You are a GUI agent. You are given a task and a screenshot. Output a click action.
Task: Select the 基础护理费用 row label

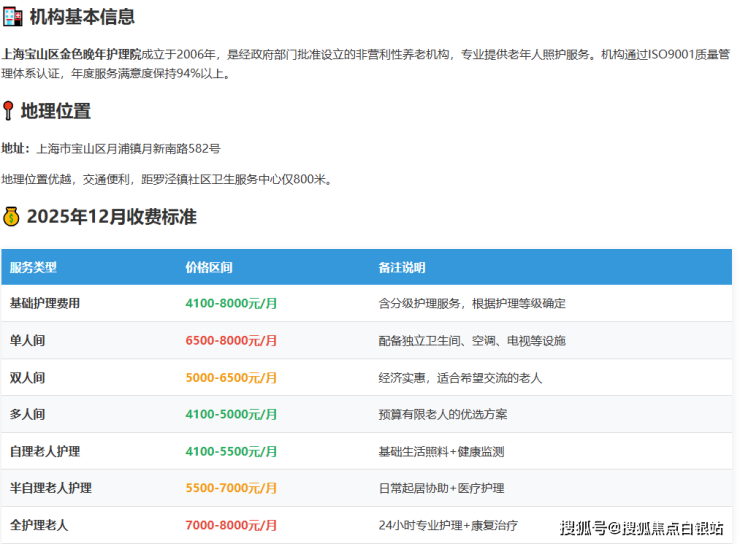pyautogui.click(x=44, y=303)
